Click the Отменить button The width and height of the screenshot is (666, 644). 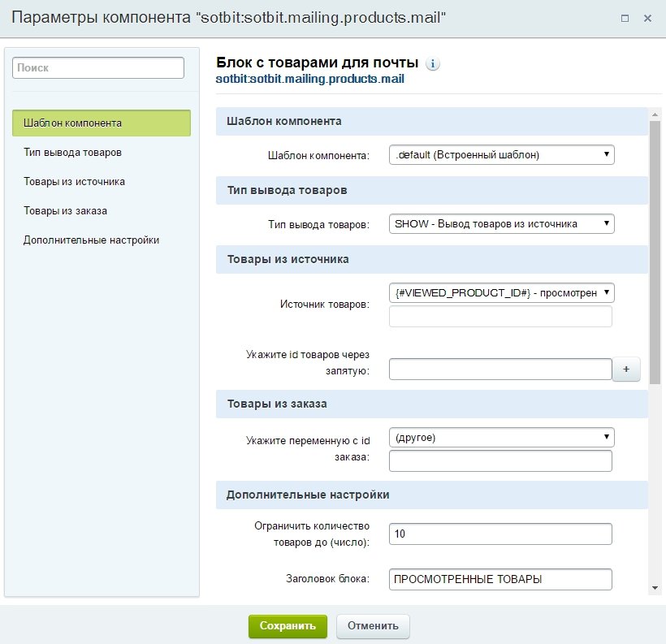pyautogui.click(x=373, y=626)
